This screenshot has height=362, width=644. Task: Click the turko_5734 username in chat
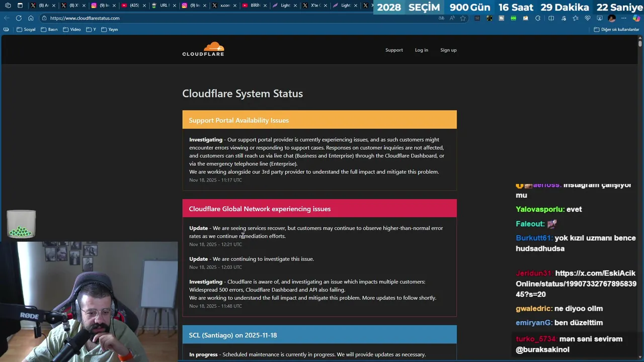(x=535, y=339)
